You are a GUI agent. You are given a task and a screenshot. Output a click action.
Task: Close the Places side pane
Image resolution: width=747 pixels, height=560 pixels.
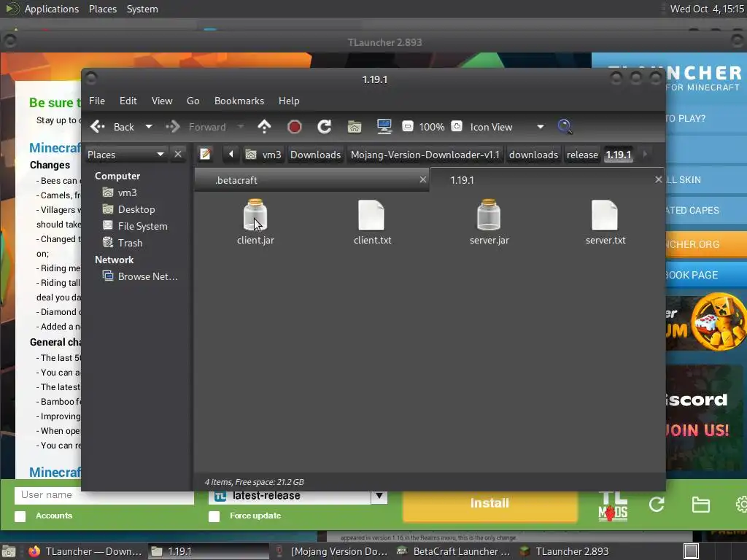click(x=178, y=155)
